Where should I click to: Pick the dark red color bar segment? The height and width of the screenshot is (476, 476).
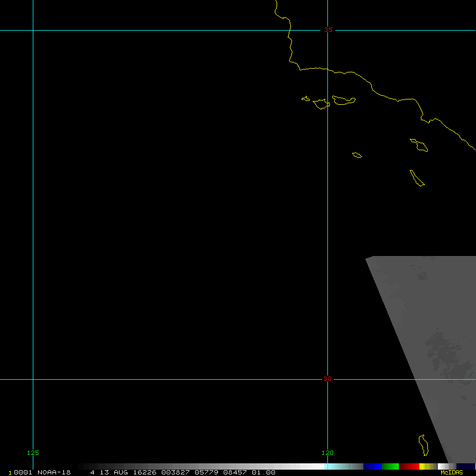coord(409,466)
